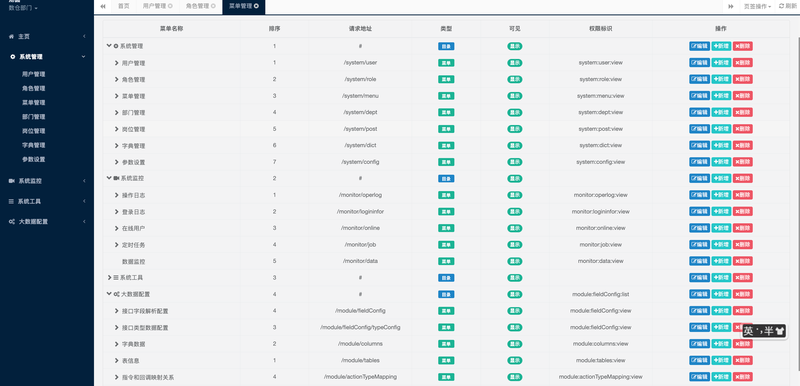The width and height of the screenshot is (800, 386).
Task: Click 新增 in the 系统监控 row
Action: pyautogui.click(x=721, y=178)
